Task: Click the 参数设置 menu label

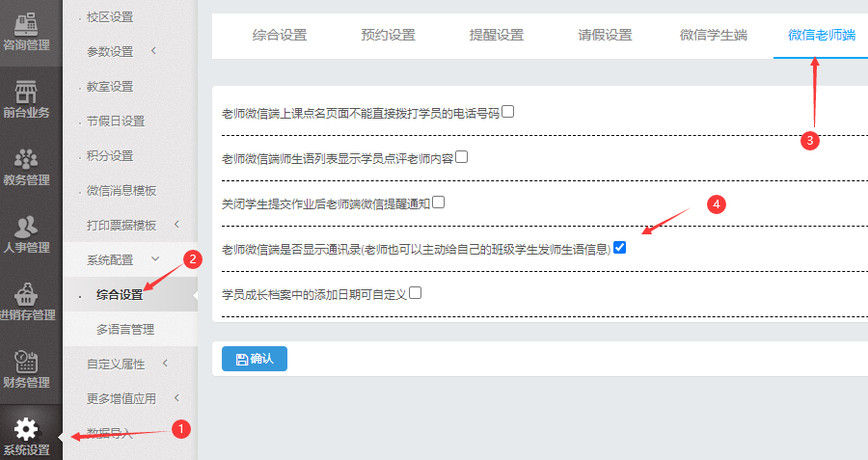Action: coord(110,51)
